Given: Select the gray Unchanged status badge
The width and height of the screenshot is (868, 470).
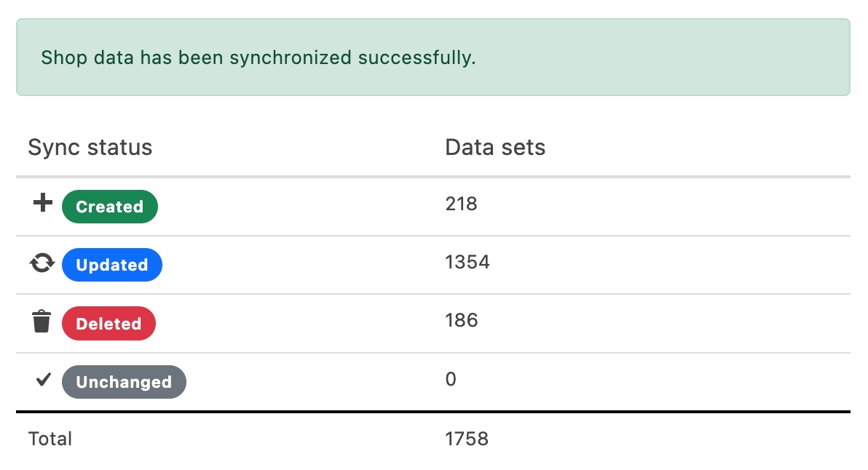Looking at the screenshot, I should point(123,381).
